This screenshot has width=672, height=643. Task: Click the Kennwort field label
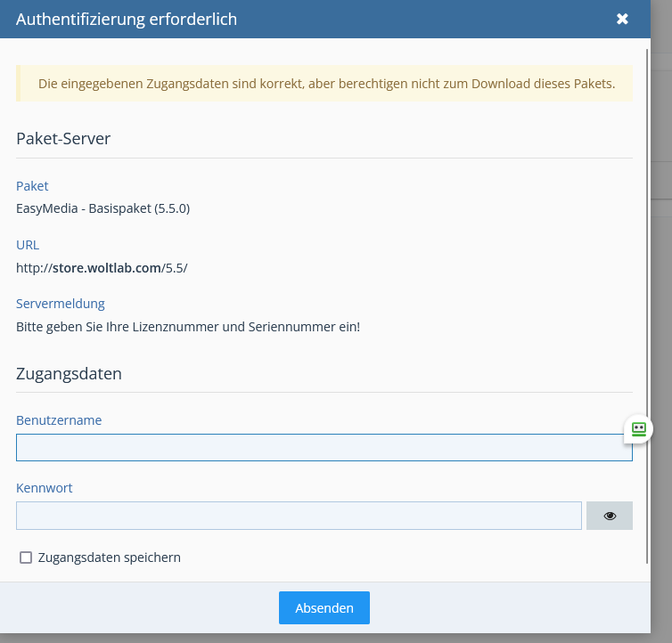click(44, 488)
